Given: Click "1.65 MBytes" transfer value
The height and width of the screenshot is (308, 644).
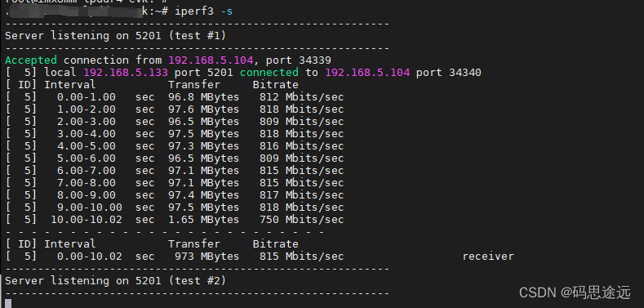Looking at the screenshot, I should tap(204, 220).
